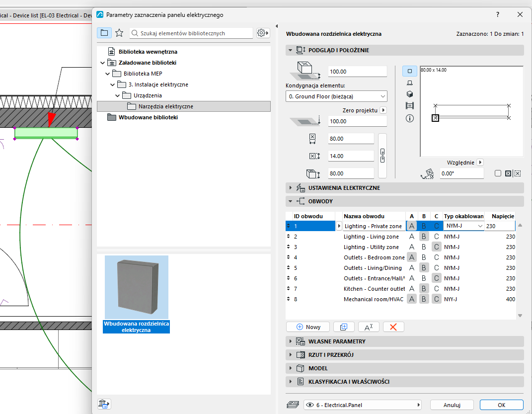Show the info preview icon
532x414 pixels.
pyautogui.click(x=409, y=118)
